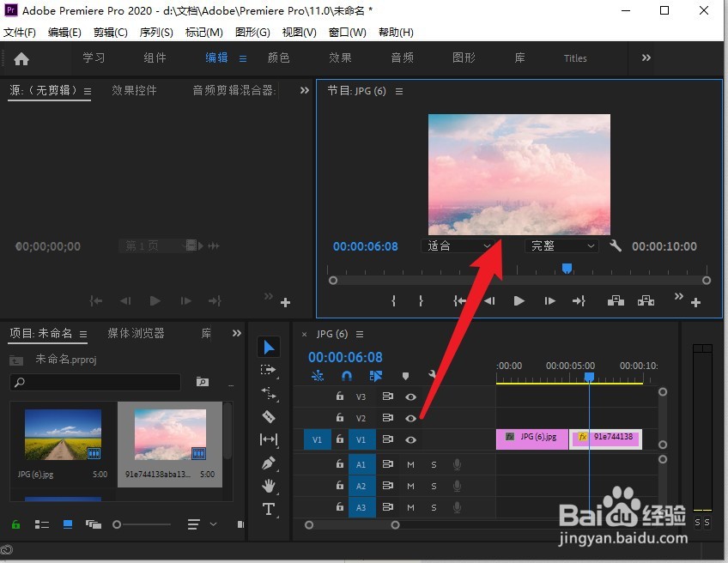Select the Razor tool

[269, 416]
